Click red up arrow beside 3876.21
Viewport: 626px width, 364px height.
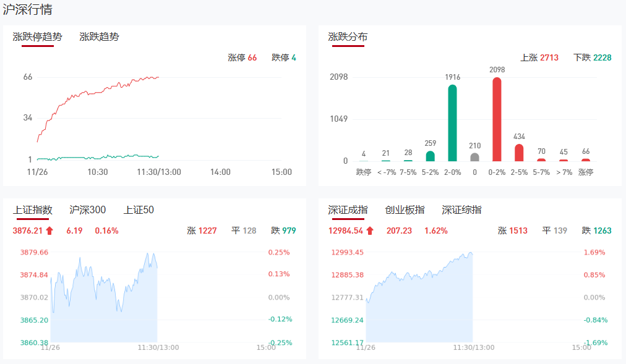pos(50,231)
